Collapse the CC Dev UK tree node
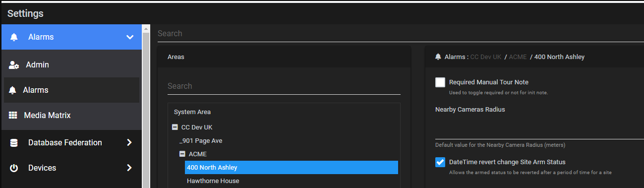The width and height of the screenshot is (644, 188). pos(175,127)
